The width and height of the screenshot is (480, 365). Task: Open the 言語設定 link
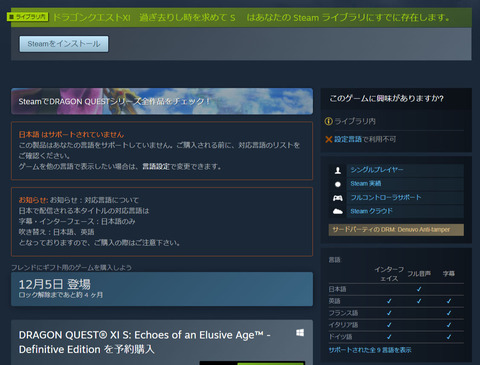(x=156, y=166)
